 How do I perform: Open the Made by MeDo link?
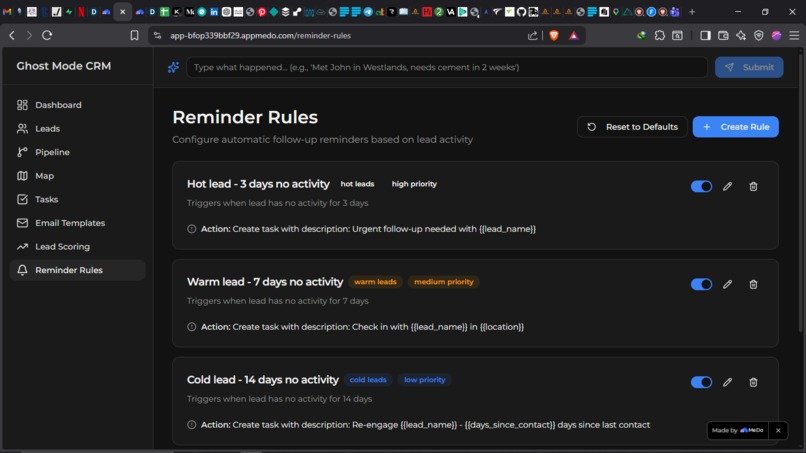(738, 430)
